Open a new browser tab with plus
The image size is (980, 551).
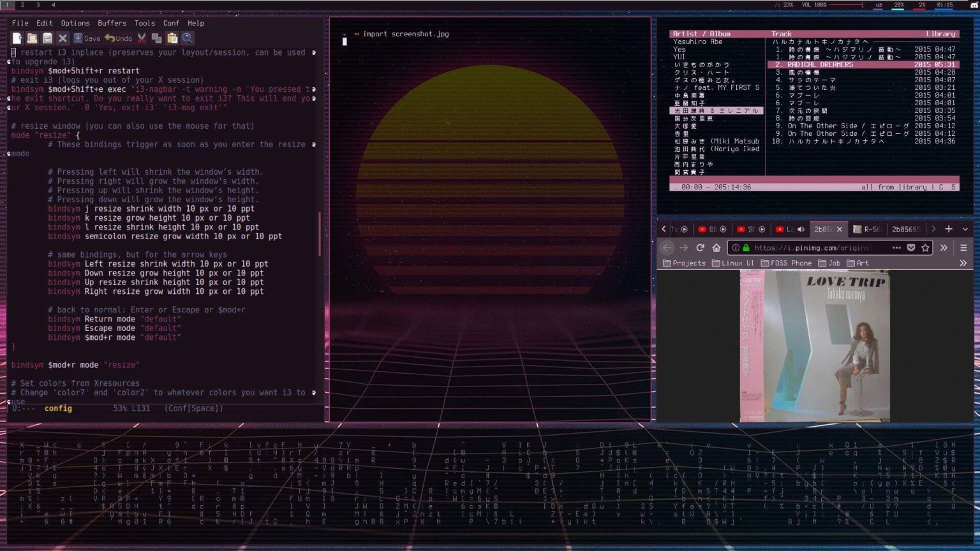click(x=949, y=229)
